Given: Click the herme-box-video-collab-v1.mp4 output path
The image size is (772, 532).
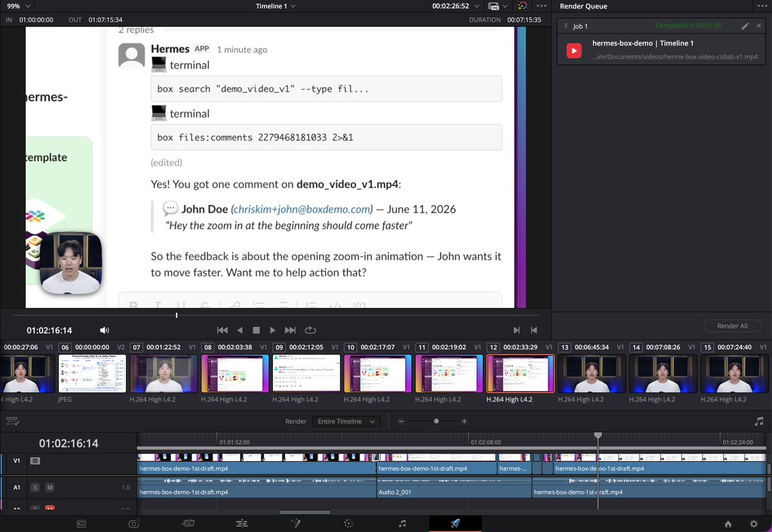Looking at the screenshot, I should click(x=675, y=57).
